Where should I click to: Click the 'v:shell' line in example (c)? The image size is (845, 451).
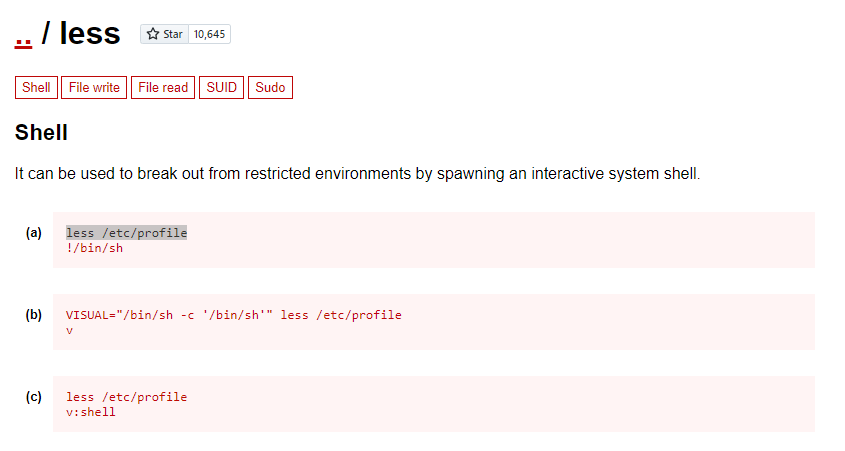(91, 412)
